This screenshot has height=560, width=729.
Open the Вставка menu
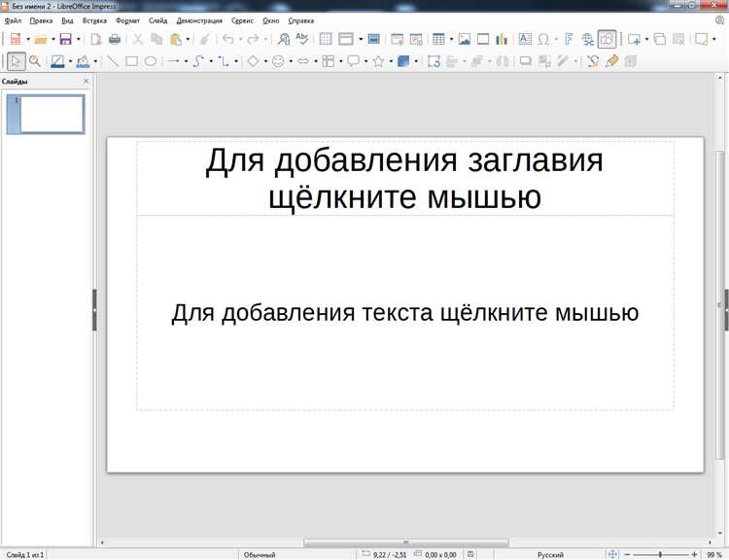pos(95,19)
